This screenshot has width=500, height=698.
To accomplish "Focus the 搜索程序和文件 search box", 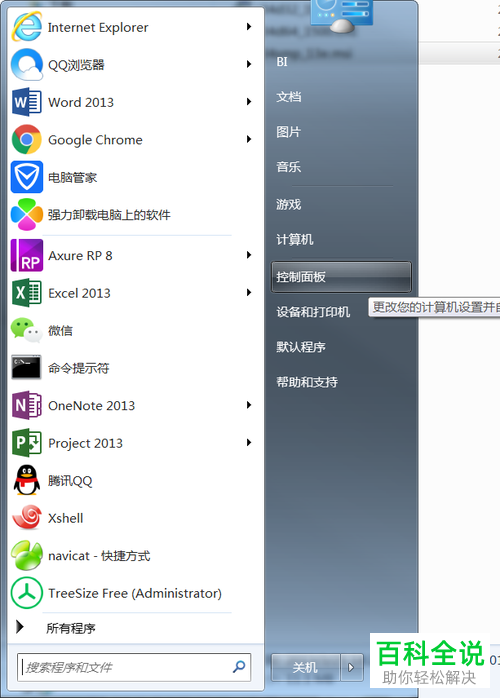I will [134, 667].
